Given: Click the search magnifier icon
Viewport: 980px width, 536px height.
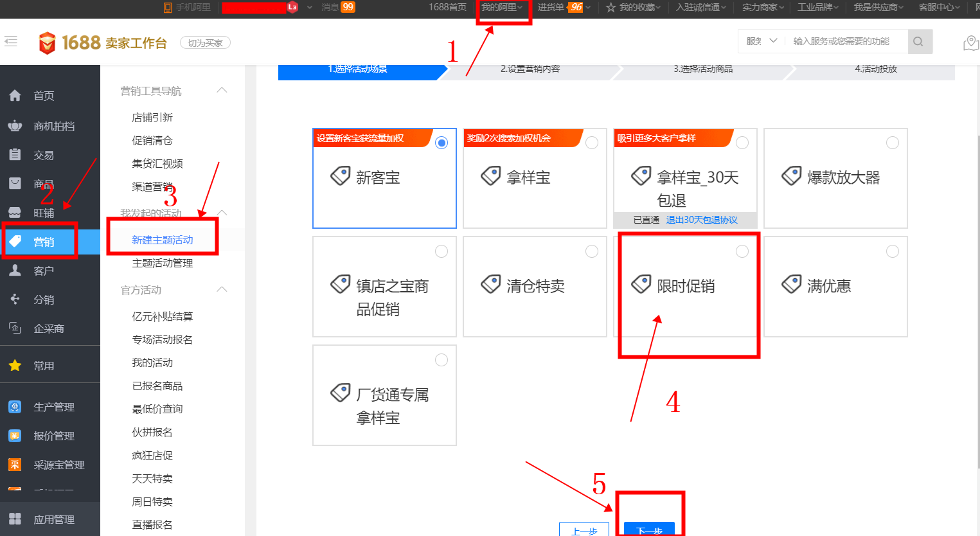Looking at the screenshot, I should tap(918, 42).
